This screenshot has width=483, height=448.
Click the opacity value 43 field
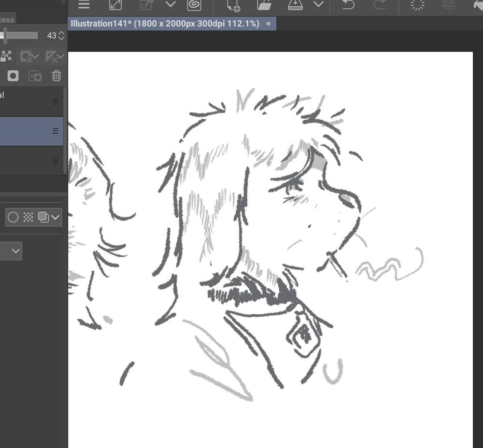coord(52,36)
